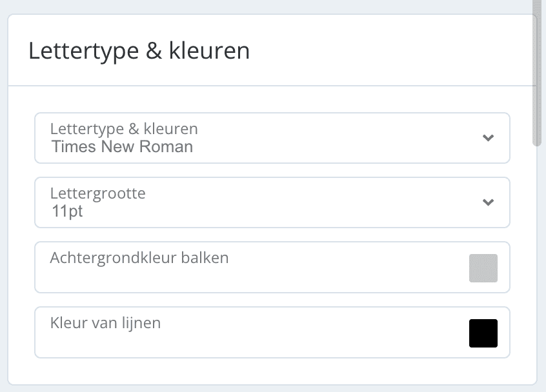Click the Kleur van lijnen field
Image resolution: width=546 pixels, height=392 pixels.
(272, 332)
